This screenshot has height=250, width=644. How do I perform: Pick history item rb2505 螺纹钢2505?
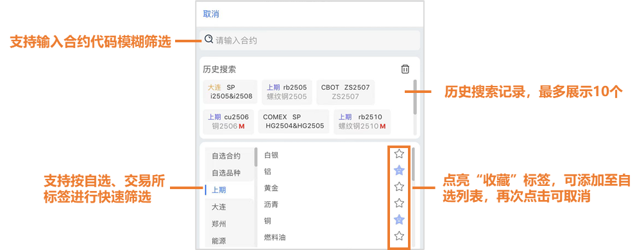pyautogui.click(x=287, y=92)
